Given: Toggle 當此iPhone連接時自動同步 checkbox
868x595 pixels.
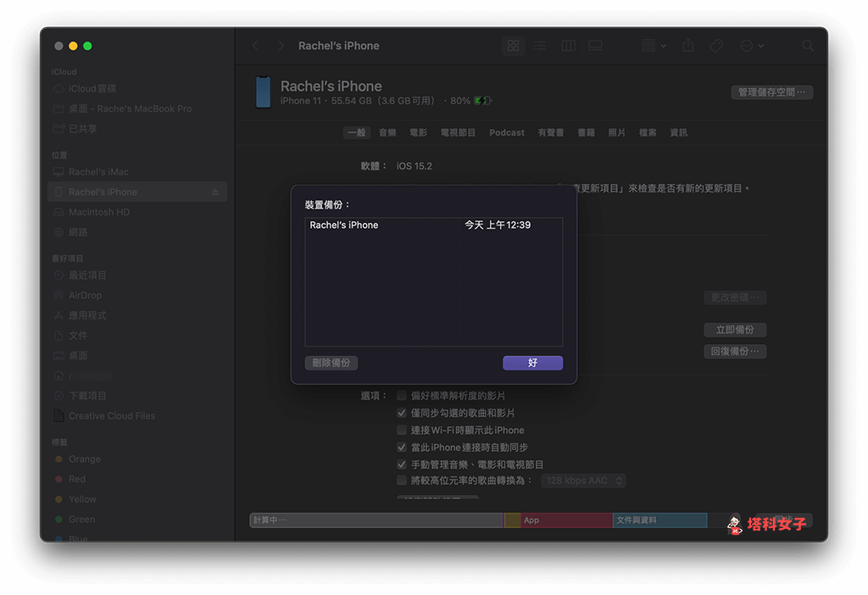Looking at the screenshot, I should coord(402,447).
